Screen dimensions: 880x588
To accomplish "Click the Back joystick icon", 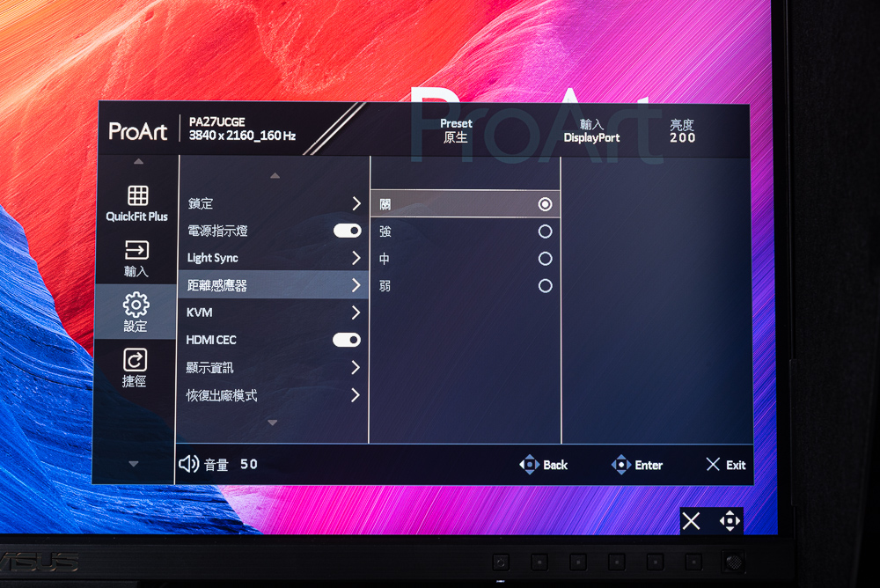I will [x=529, y=465].
